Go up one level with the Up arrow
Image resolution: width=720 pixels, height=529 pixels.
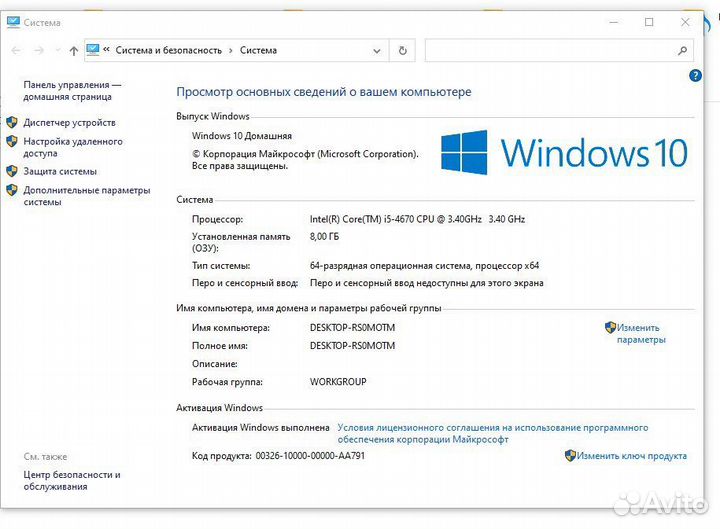[73, 51]
